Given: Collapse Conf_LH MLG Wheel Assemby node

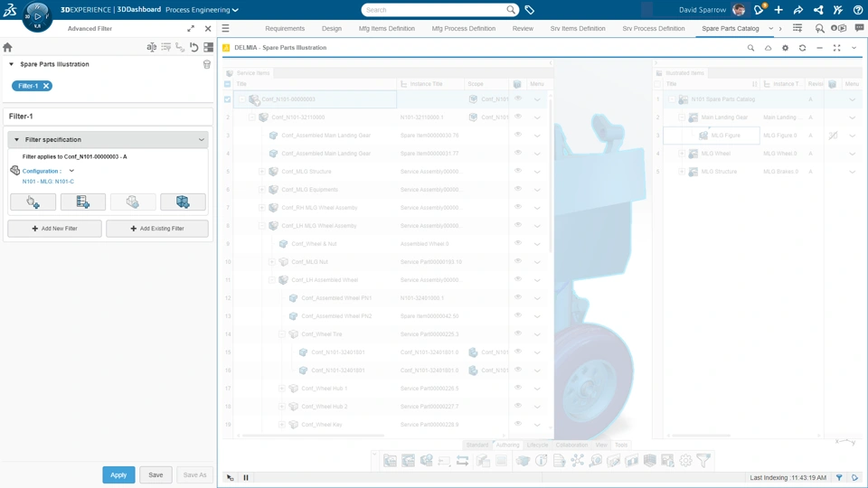Looking at the screenshot, I should 262,226.
